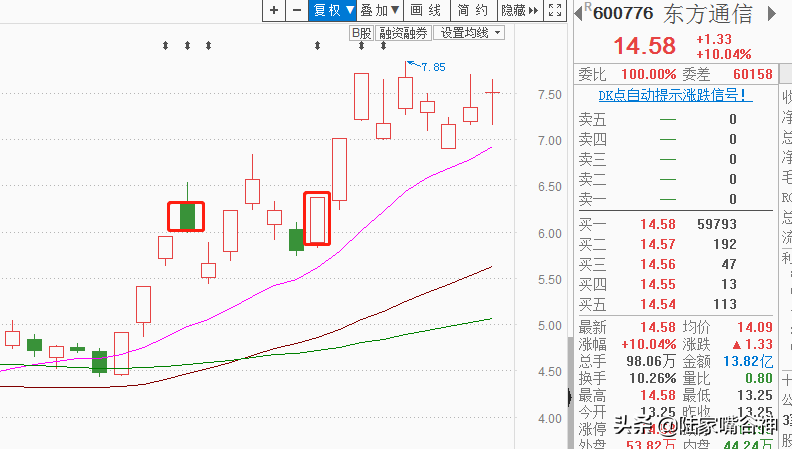Viewport: 792px width, 449px height.
Task: Click the 7.85 high price label
Action: point(433,67)
